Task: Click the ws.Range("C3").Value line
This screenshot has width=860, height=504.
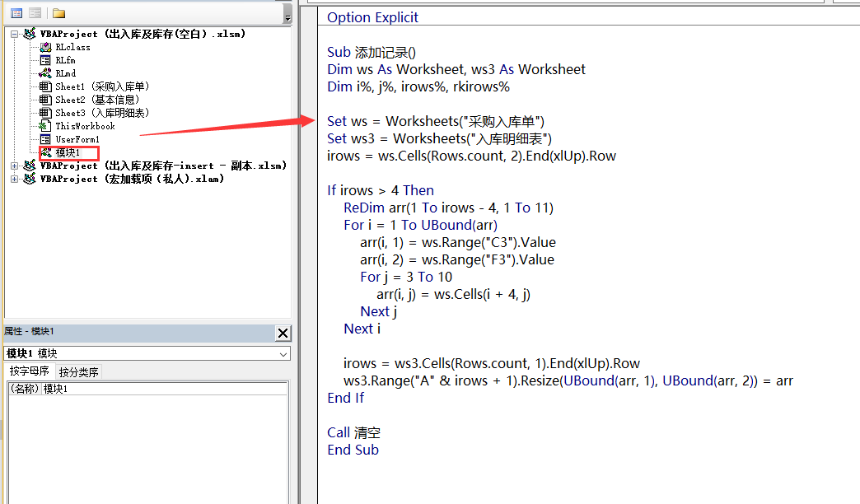Action: [x=458, y=242]
